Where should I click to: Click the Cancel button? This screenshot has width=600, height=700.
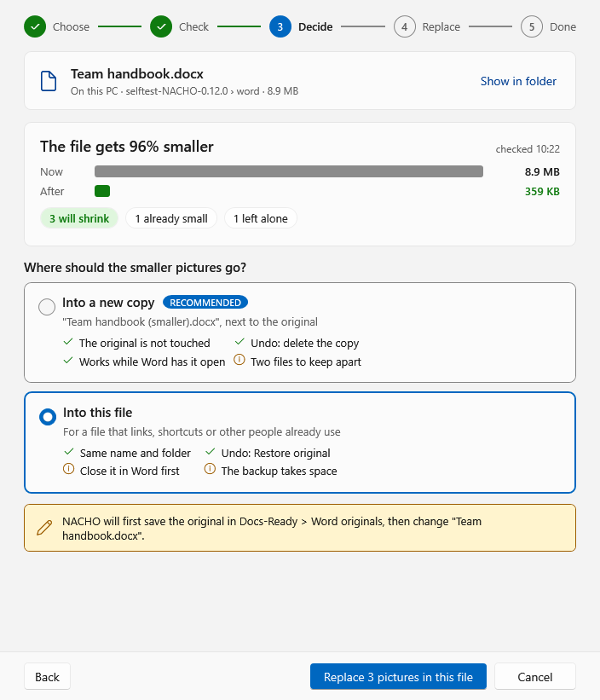(x=535, y=677)
